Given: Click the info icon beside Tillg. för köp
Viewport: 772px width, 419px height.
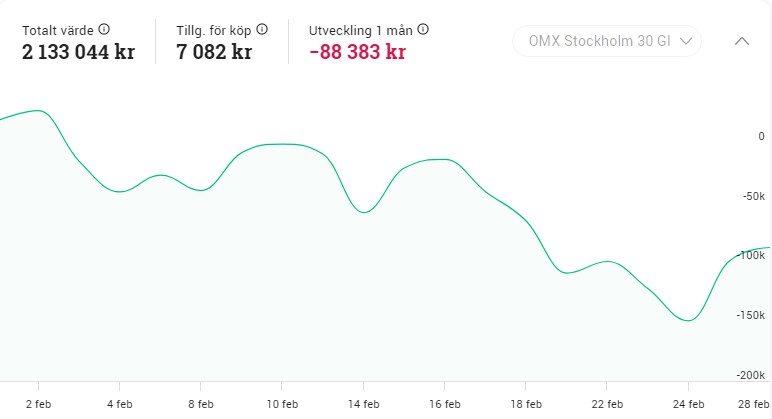Looking at the screenshot, I should pos(262,30).
